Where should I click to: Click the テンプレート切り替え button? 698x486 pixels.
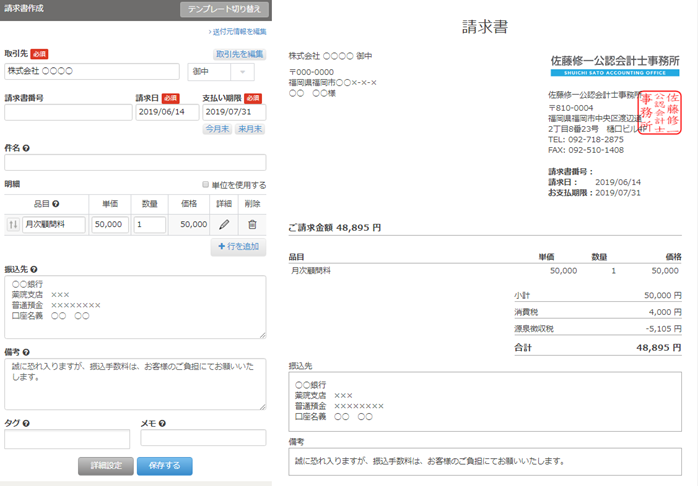[224, 9]
